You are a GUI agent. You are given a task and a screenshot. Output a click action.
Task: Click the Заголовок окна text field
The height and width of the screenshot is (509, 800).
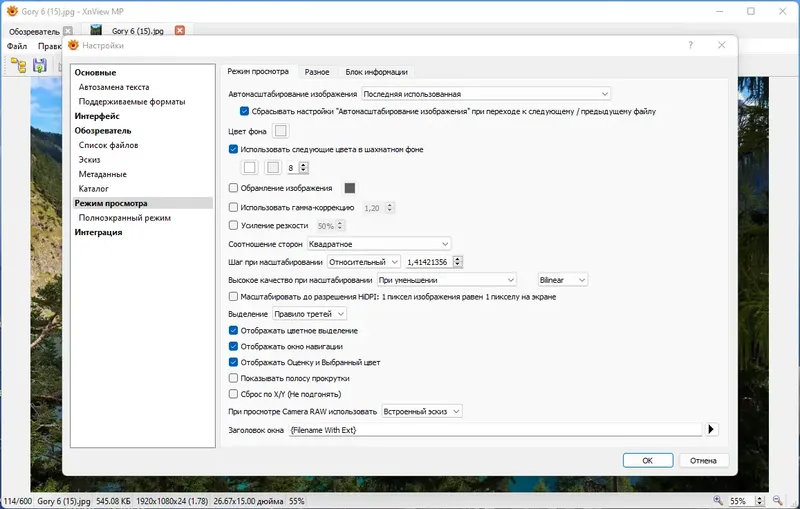tap(495, 429)
